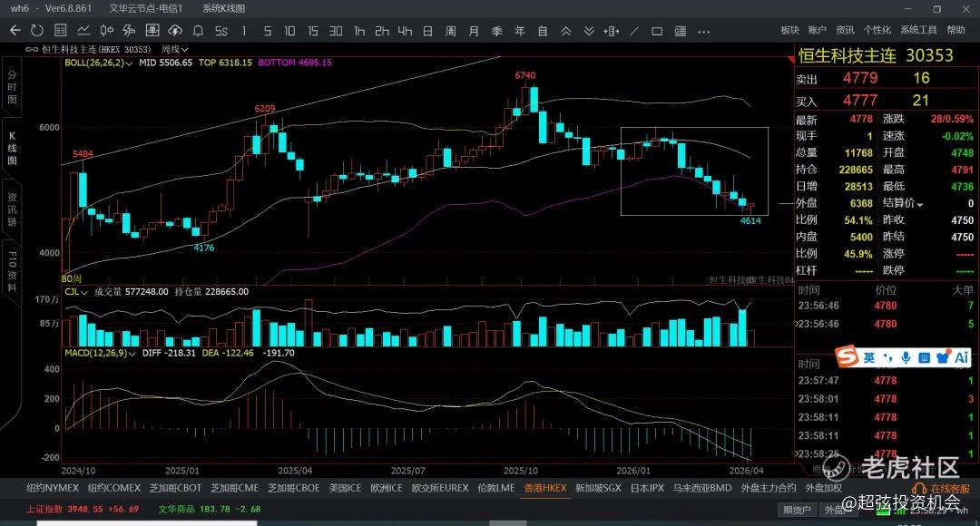Screen dimensions: 980x526
Task: Click the microphone icon on the input bar
Action: 906,357
